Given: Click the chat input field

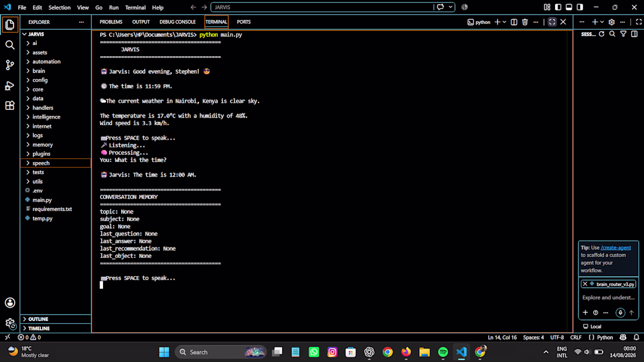Looking at the screenshot, I should coord(608,298).
